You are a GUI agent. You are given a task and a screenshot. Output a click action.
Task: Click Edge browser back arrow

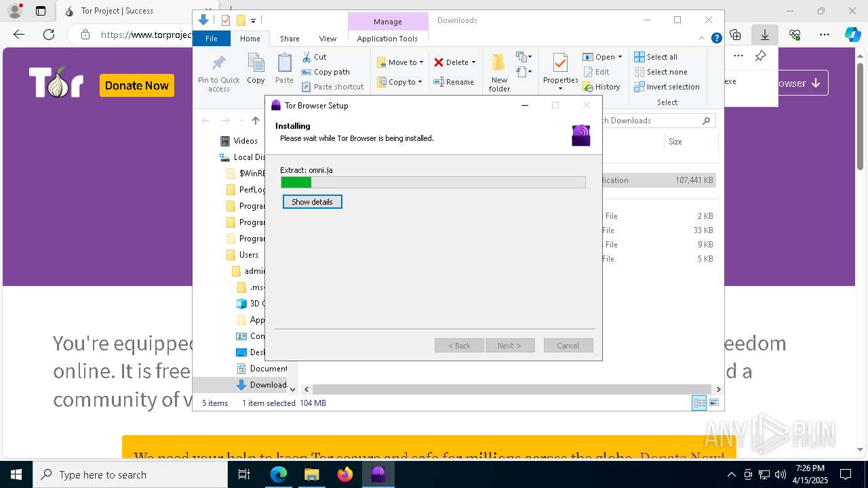point(19,34)
